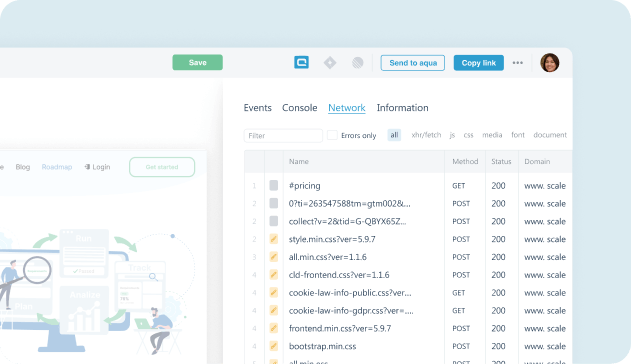Open the user avatar profile

(x=550, y=63)
